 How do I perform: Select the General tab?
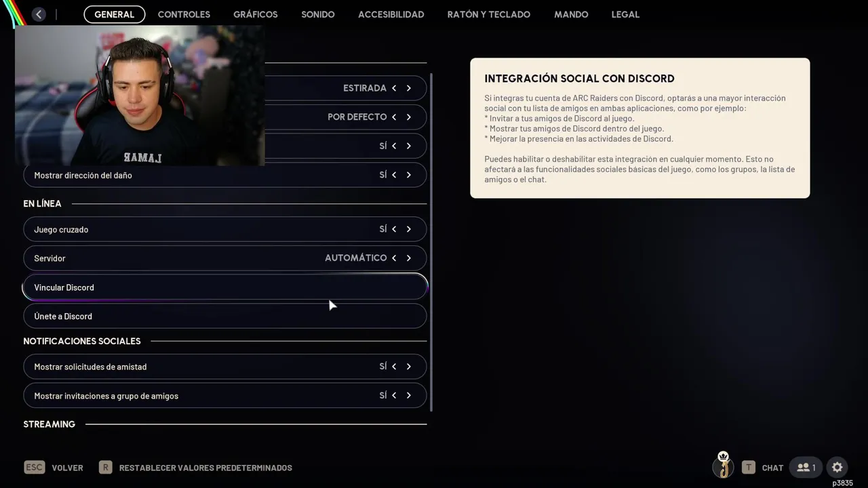click(114, 14)
